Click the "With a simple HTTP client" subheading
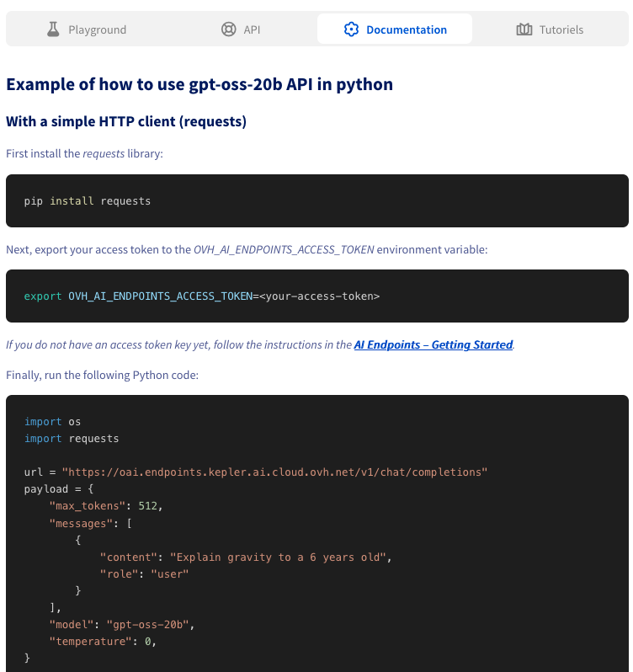This screenshot has height=672, width=633. click(x=126, y=121)
